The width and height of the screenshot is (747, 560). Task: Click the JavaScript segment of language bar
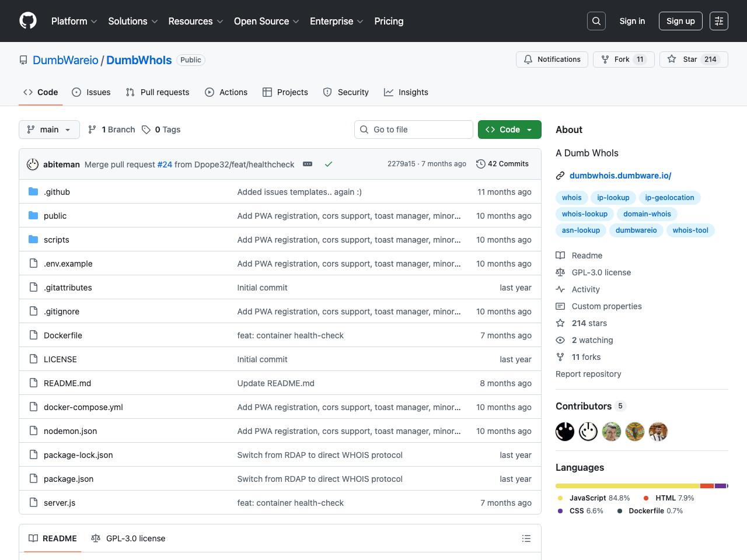click(627, 486)
